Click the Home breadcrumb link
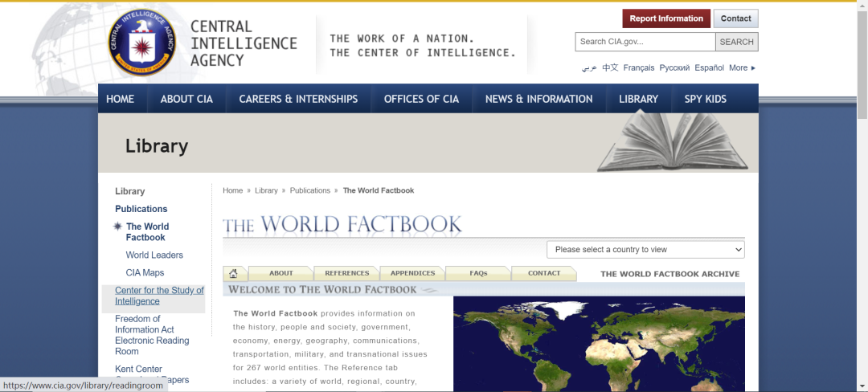 (232, 190)
